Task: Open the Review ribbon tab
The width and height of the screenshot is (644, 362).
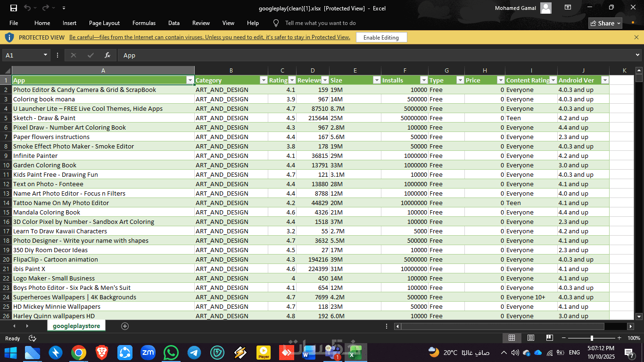Action: (201, 23)
